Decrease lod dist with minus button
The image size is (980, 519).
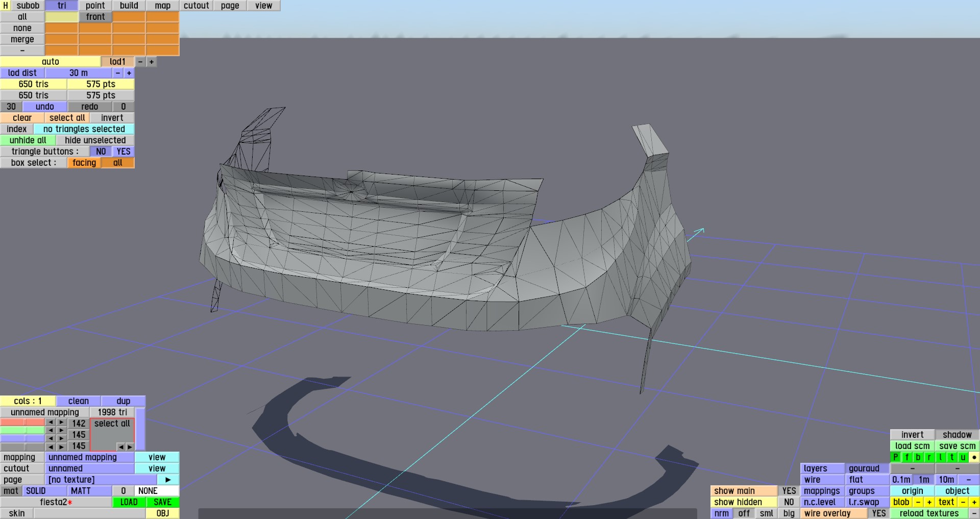pos(118,73)
